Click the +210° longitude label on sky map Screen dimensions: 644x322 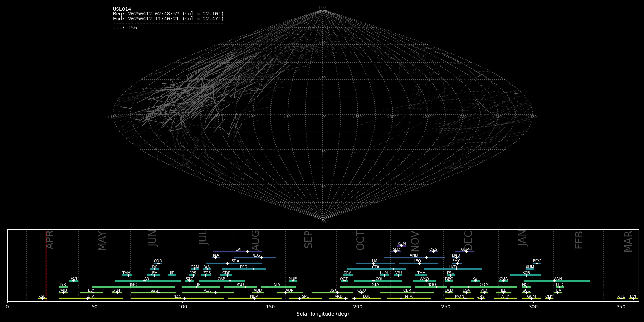point(497,117)
